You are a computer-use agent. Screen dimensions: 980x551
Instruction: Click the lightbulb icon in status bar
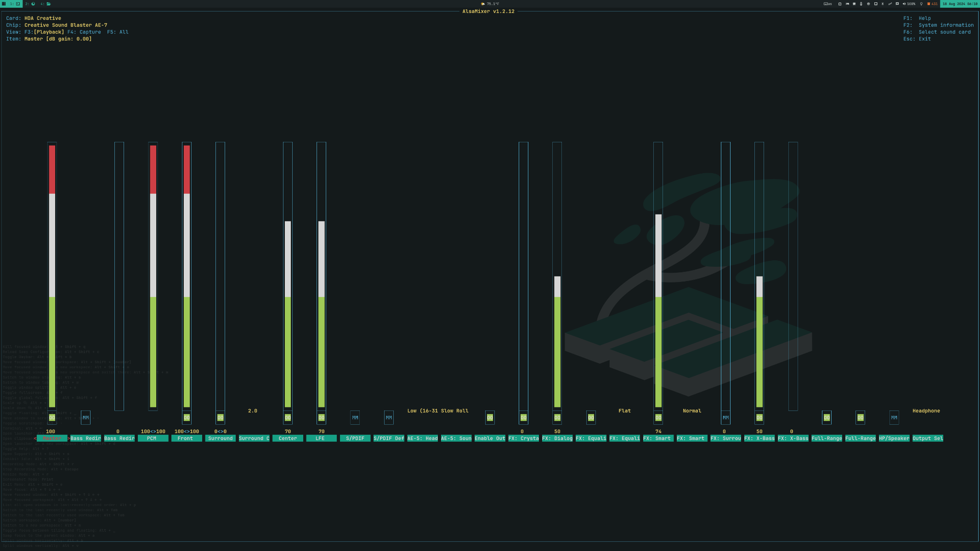[x=921, y=4]
